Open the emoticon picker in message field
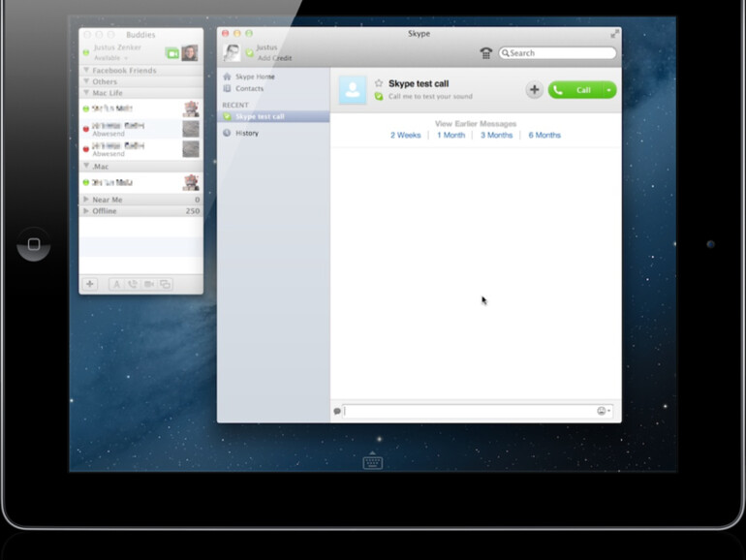Image resolution: width=746 pixels, height=560 pixels. pos(603,411)
